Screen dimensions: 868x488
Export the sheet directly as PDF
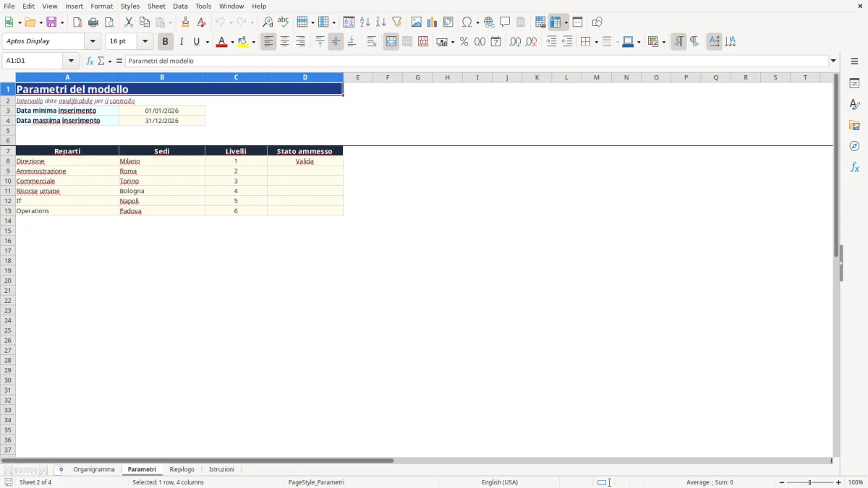click(77, 22)
